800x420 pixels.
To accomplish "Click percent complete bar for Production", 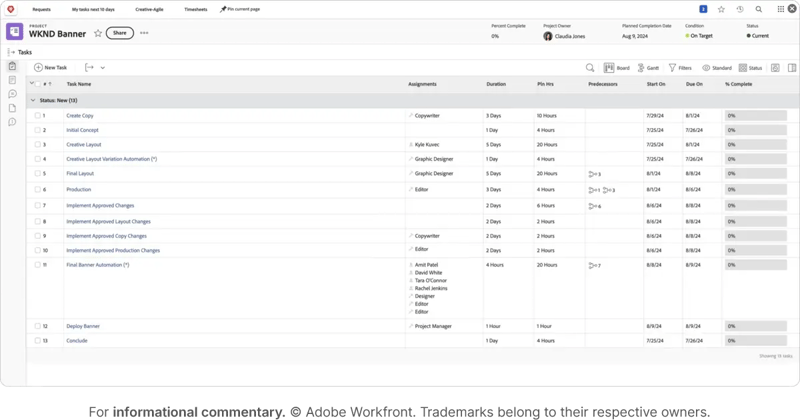I will 756,189.
